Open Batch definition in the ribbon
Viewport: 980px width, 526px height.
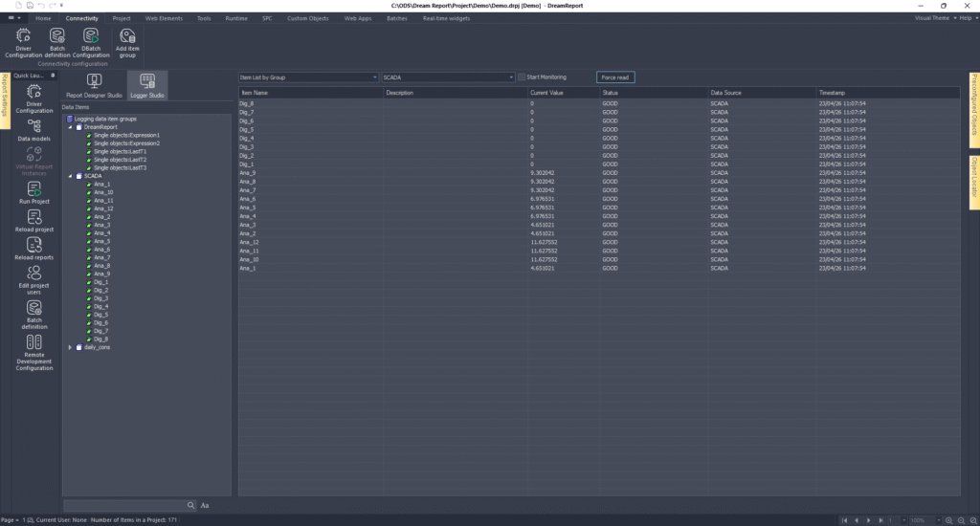click(x=56, y=43)
